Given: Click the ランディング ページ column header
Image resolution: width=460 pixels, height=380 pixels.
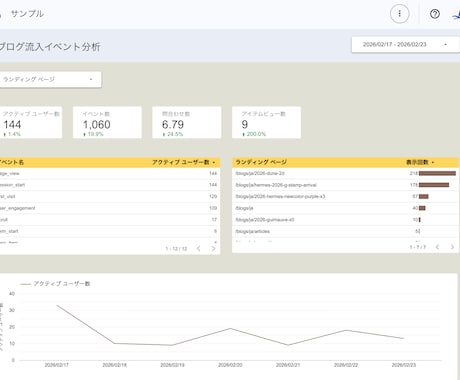Looking at the screenshot, I should [x=261, y=162].
